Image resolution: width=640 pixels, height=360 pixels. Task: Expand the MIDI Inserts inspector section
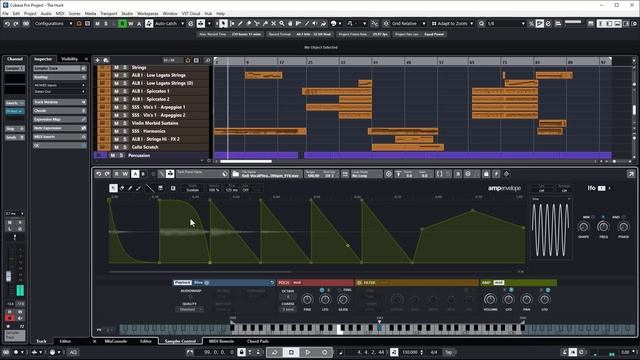pos(60,137)
